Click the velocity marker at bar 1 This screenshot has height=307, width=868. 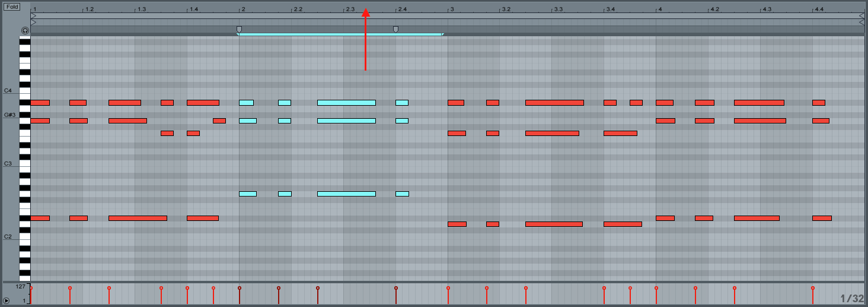pyautogui.click(x=31, y=288)
